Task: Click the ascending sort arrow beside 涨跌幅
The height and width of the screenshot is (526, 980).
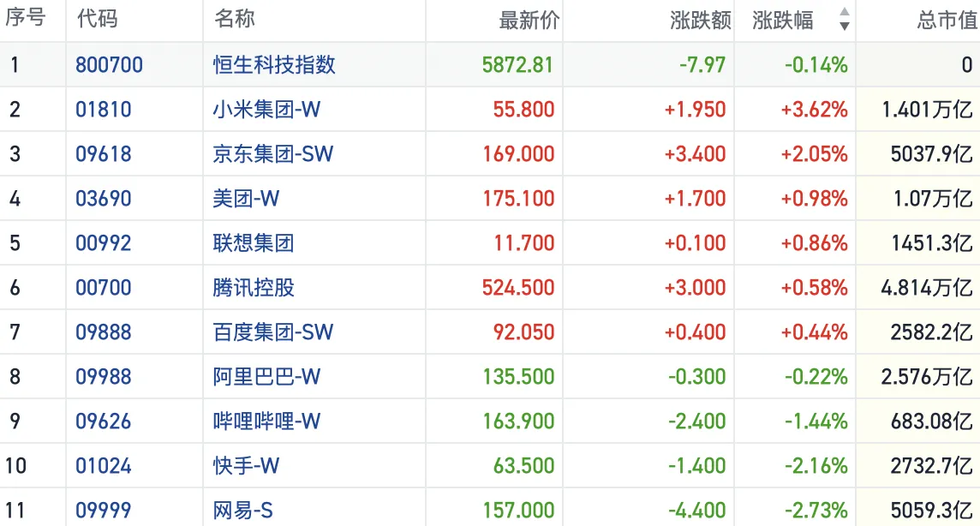Action: 845,13
